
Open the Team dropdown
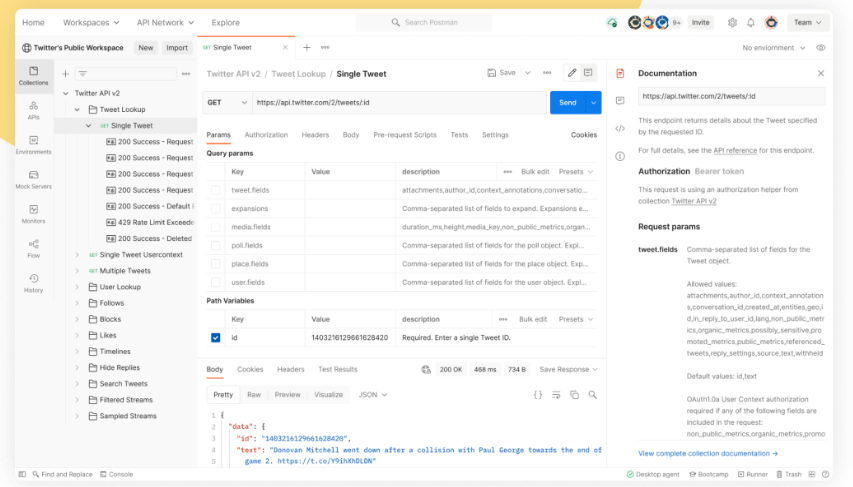[807, 22]
